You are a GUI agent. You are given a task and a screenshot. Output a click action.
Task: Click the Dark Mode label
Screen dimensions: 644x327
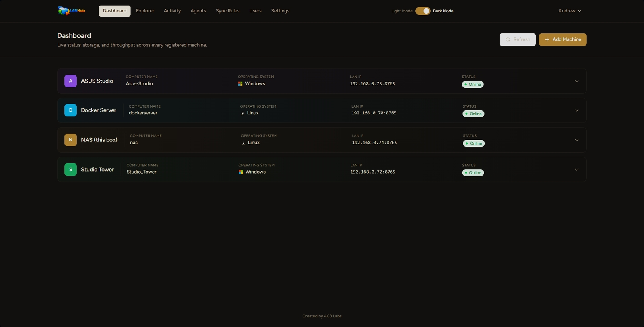click(443, 11)
